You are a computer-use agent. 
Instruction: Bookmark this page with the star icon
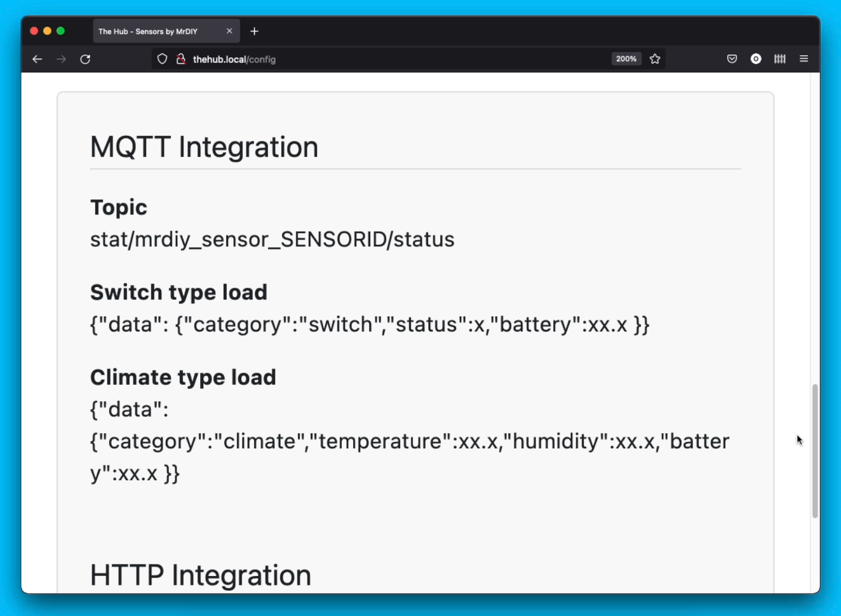(x=655, y=58)
